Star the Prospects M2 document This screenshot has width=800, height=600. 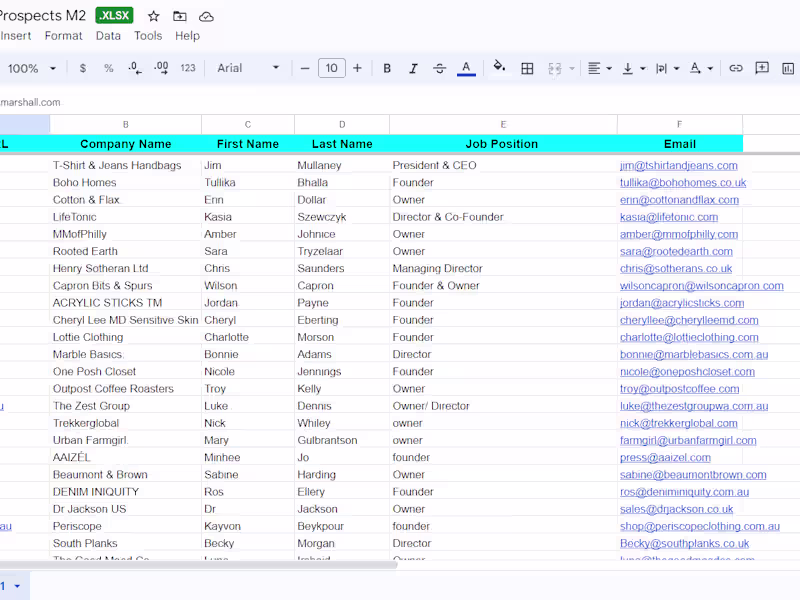[153, 16]
